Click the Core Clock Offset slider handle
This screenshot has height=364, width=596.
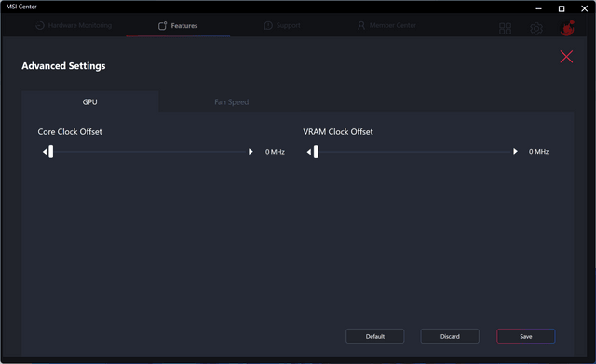point(51,152)
